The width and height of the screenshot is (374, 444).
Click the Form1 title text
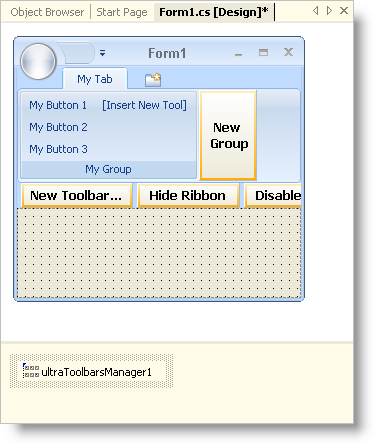167,53
